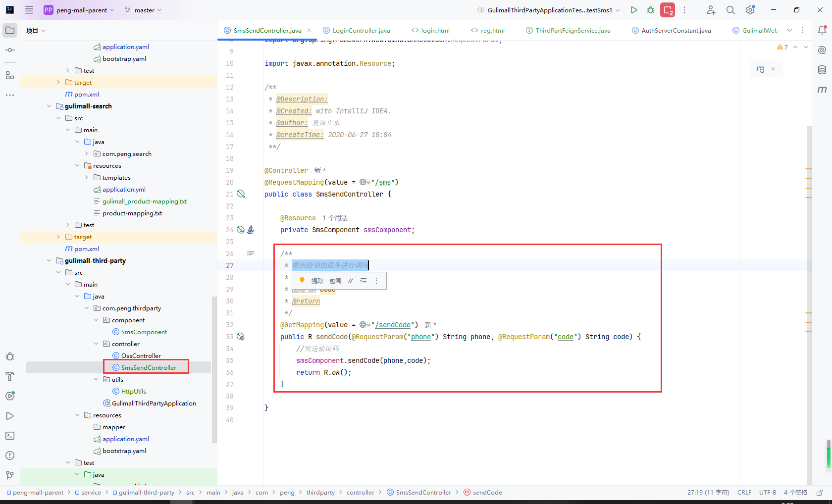Image resolution: width=832 pixels, height=504 pixels.
Task: Switch to ThirdPartFeignService.java tab
Action: (x=568, y=30)
